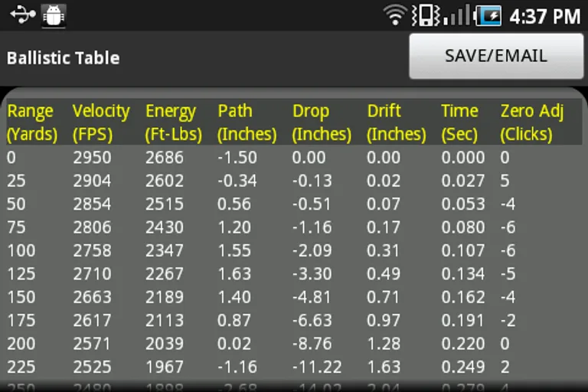Select the Drift (Inches) column header
Screen dimensions: 588x392
pos(396,122)
